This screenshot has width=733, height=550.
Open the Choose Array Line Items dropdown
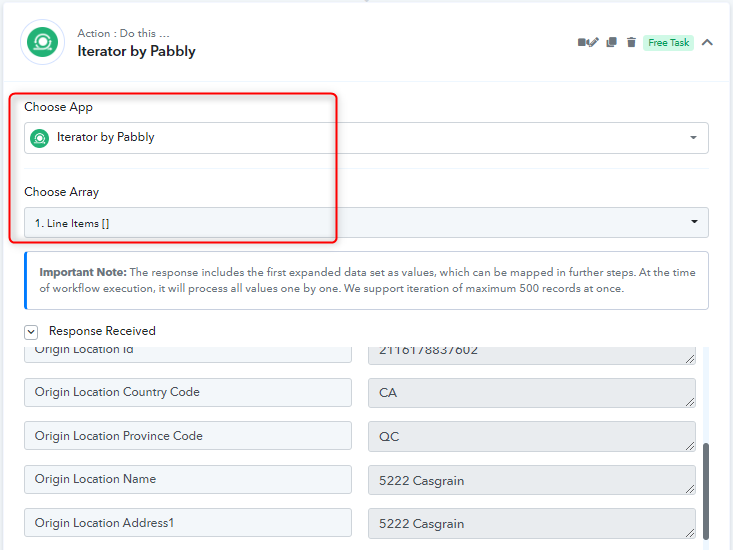coord(366,222)
